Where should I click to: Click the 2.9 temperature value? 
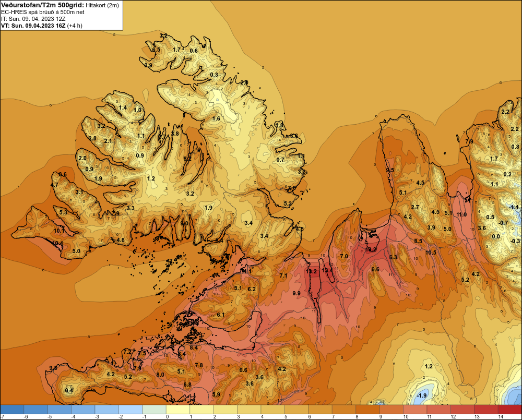(148, 65)
